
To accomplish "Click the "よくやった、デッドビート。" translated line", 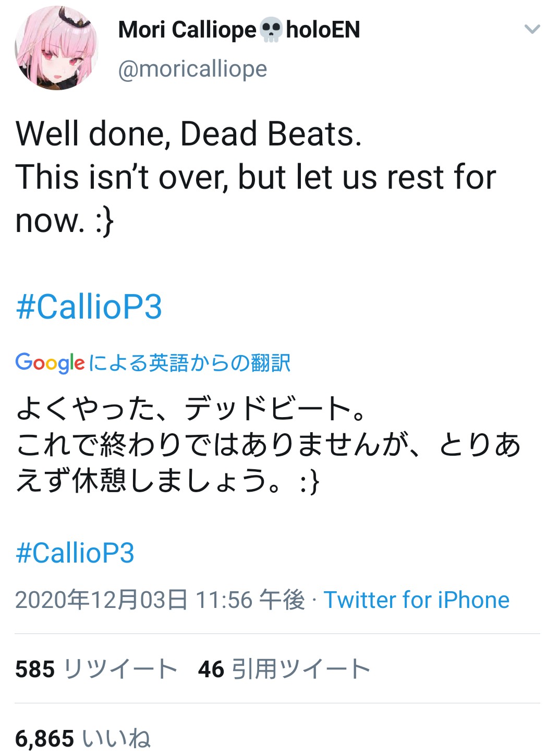I will [191, 408].
